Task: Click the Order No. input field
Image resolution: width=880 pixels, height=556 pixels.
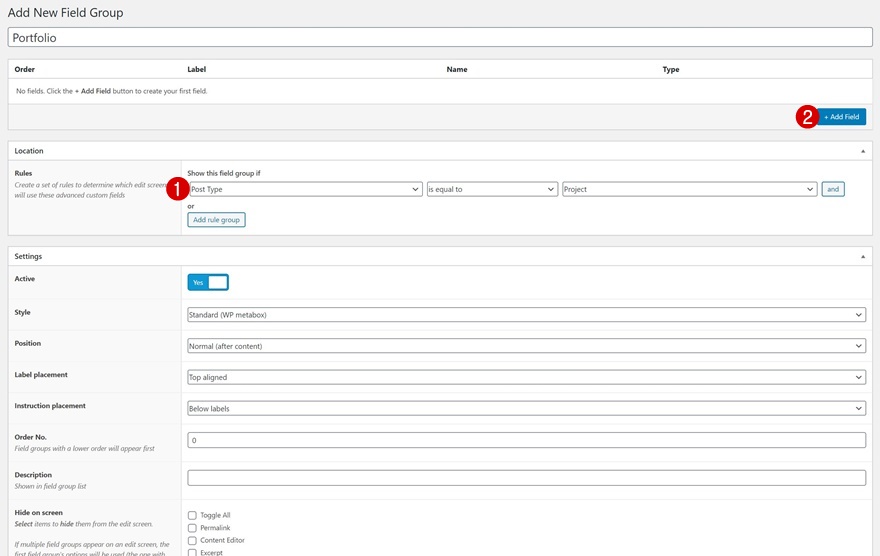Action: pos(526,440)
